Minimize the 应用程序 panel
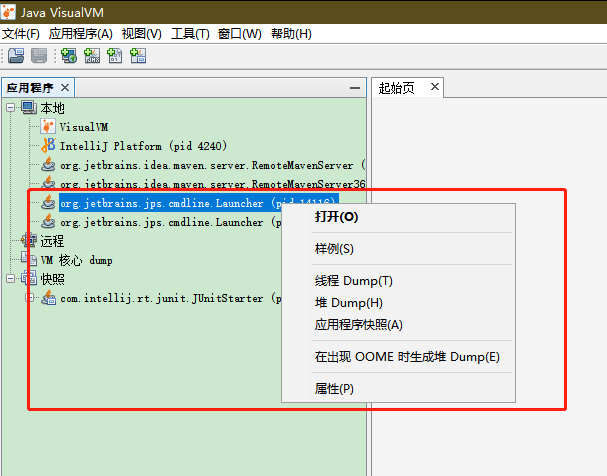The height and width of the screenshot is (476, 607). tap(355, 88)
